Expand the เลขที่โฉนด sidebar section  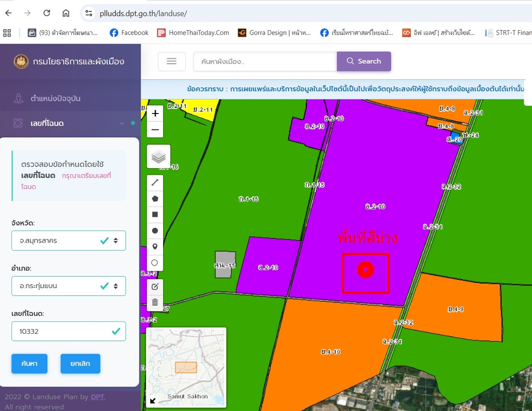click(x=71, y=123)
